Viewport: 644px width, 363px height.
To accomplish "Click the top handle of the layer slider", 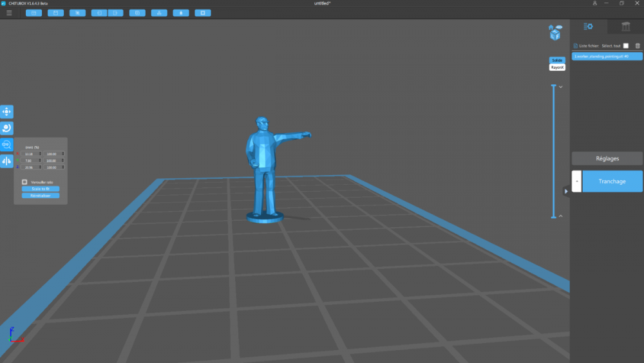I will pos(553,86).
